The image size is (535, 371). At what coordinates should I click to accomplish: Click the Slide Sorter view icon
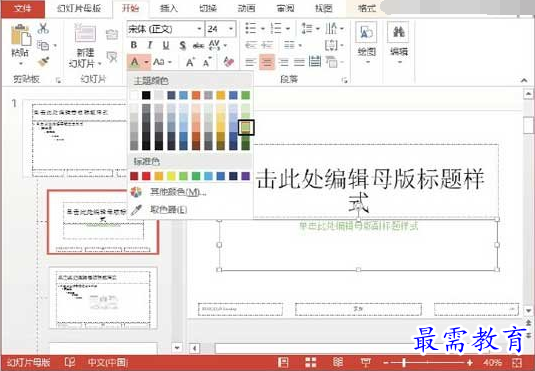310,362
